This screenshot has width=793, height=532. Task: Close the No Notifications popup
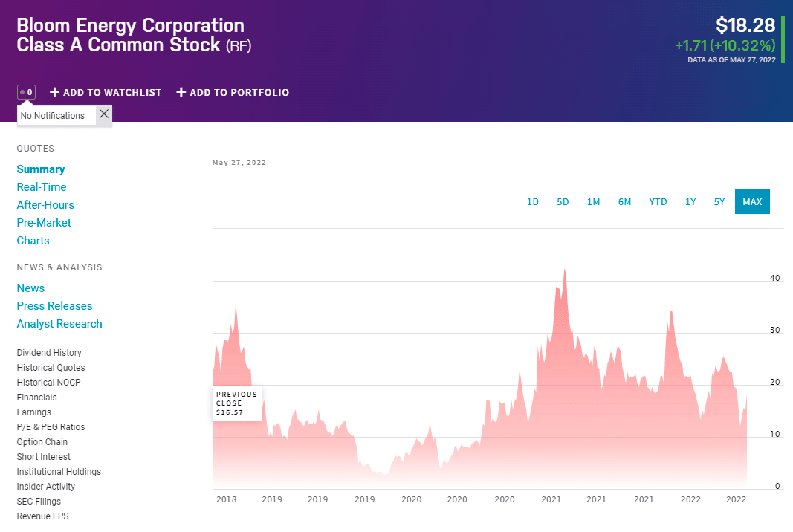pos(103,114)
